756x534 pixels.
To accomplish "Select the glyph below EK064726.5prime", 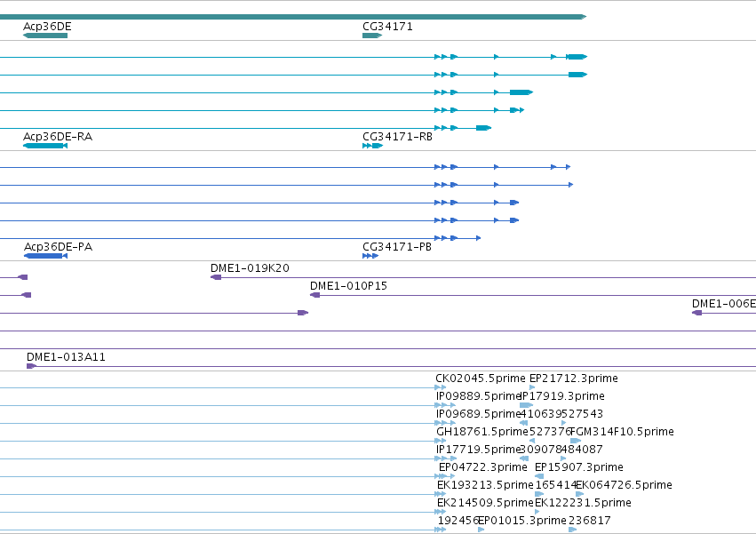I will [x=579, y=494].
